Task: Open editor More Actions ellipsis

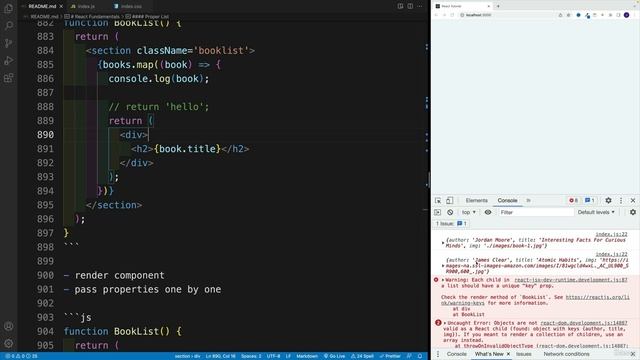Action: pos(420,6)
